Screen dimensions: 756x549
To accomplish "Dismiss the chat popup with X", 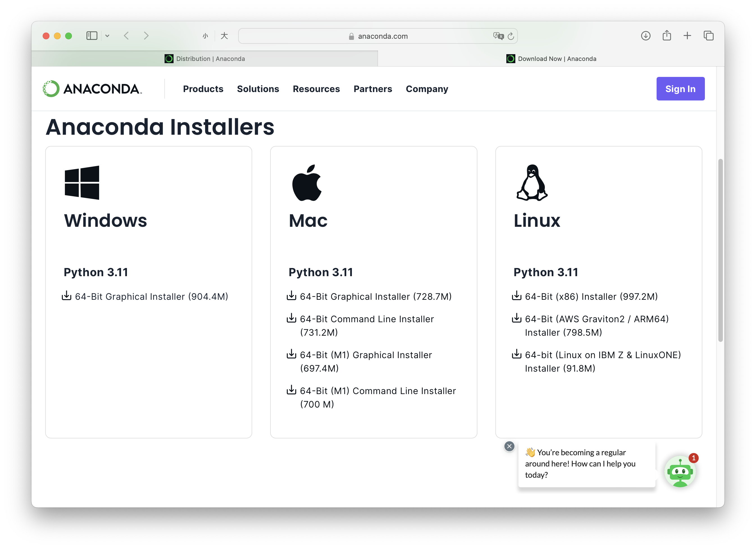I will pyautogui.click(x=509, y=446).
